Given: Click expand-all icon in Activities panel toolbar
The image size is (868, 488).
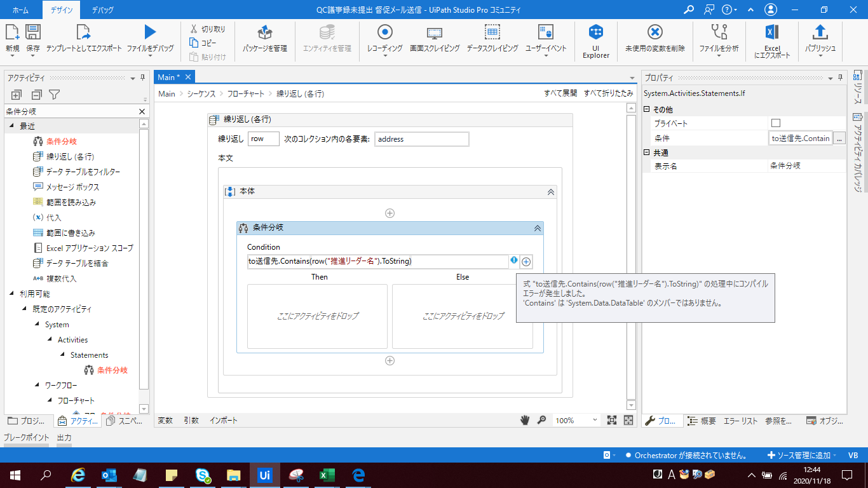Looking at the screenshot, I should point(17,95).
